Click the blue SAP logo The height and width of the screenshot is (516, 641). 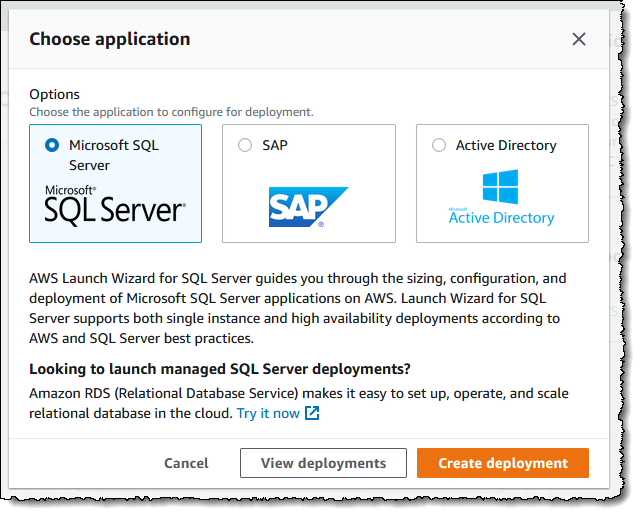click(308, 207)
